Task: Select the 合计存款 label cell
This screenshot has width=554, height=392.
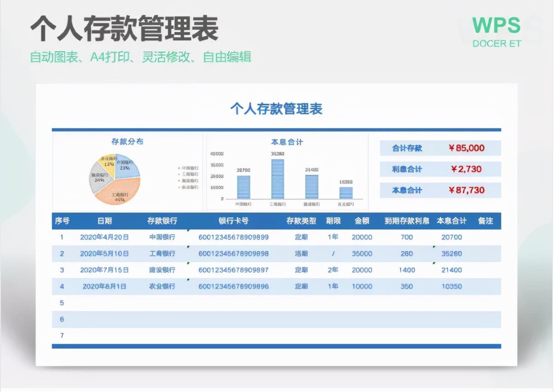Action: point(407,148)
